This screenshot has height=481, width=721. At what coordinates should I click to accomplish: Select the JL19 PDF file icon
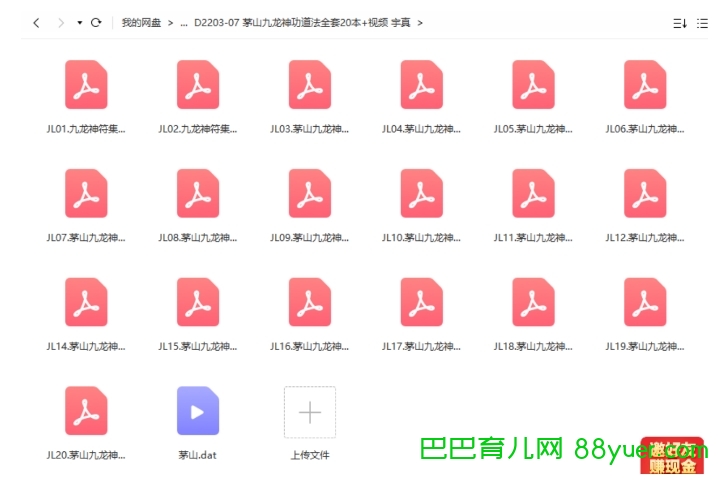(645, 302)
